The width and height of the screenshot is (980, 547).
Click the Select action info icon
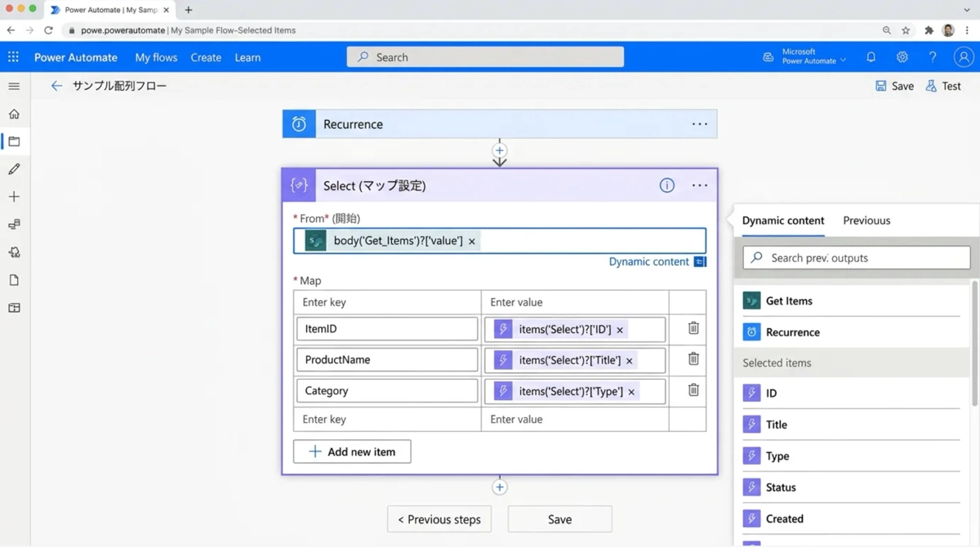pos(666,185)
